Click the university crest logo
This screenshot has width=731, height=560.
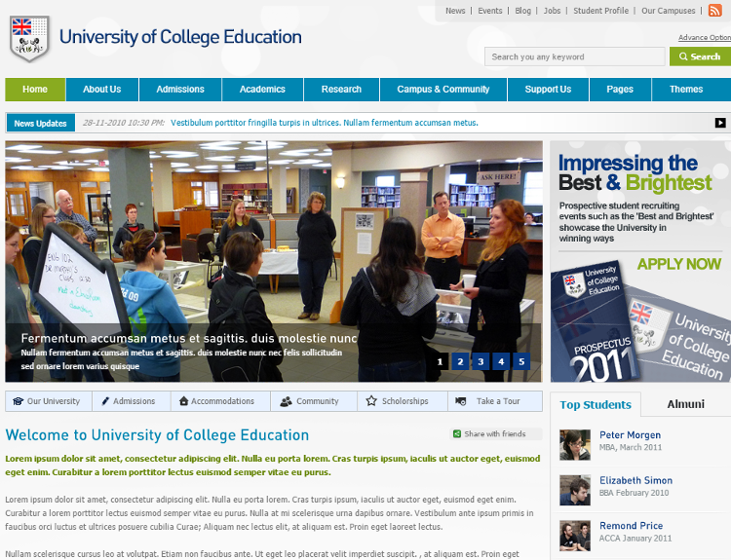coord(30,39)
